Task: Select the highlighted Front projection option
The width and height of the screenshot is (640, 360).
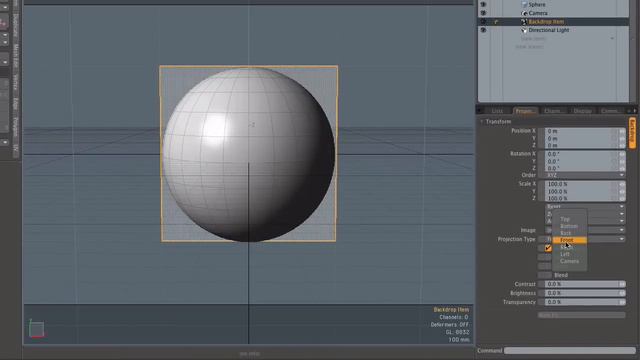Action: point(569,240)
